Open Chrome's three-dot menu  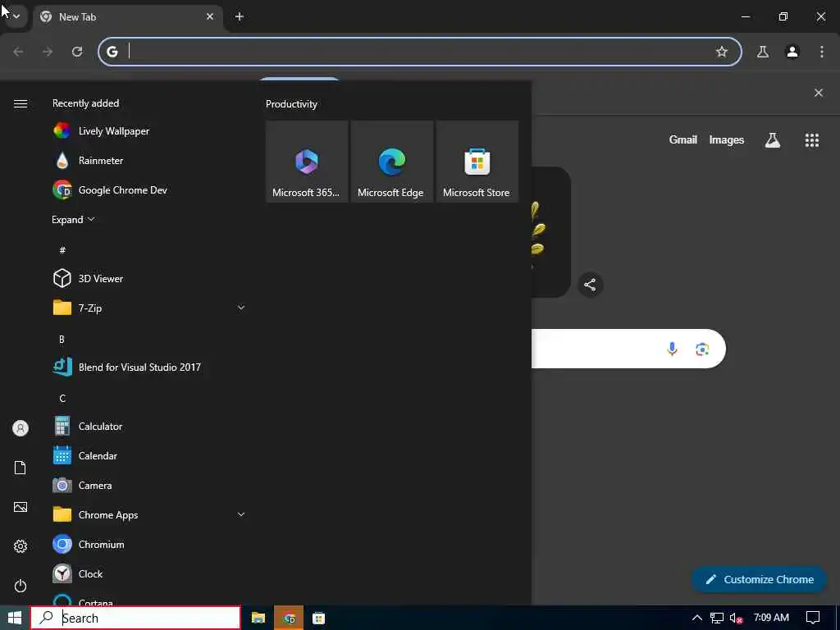(x=822, y=52)
